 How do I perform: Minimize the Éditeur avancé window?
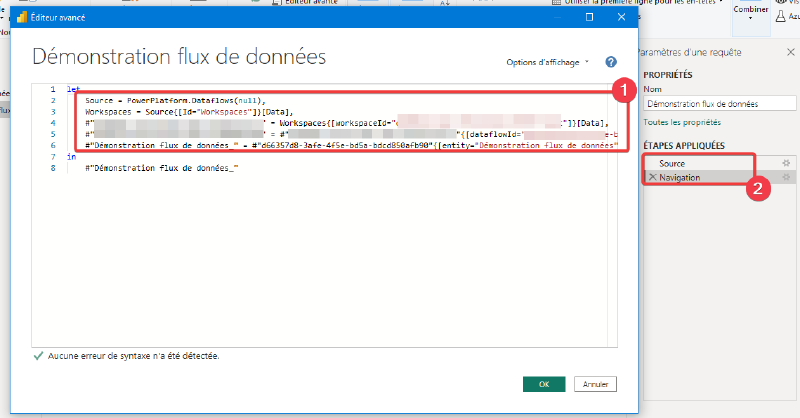pyautogui.click(x=557, y=17)
